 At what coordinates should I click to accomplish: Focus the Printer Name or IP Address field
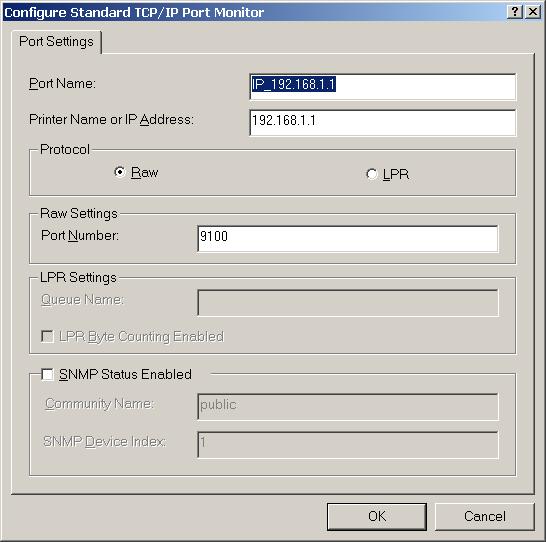[382, 123]
